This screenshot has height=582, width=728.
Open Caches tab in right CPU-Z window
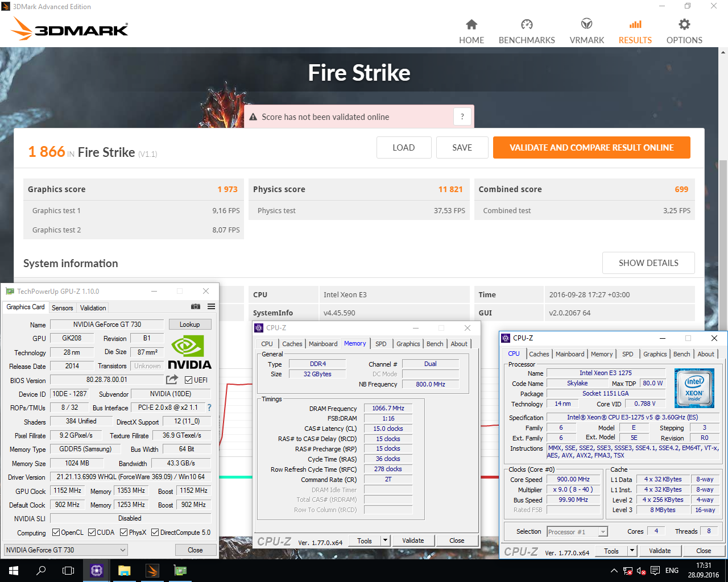tap(539, 354)
